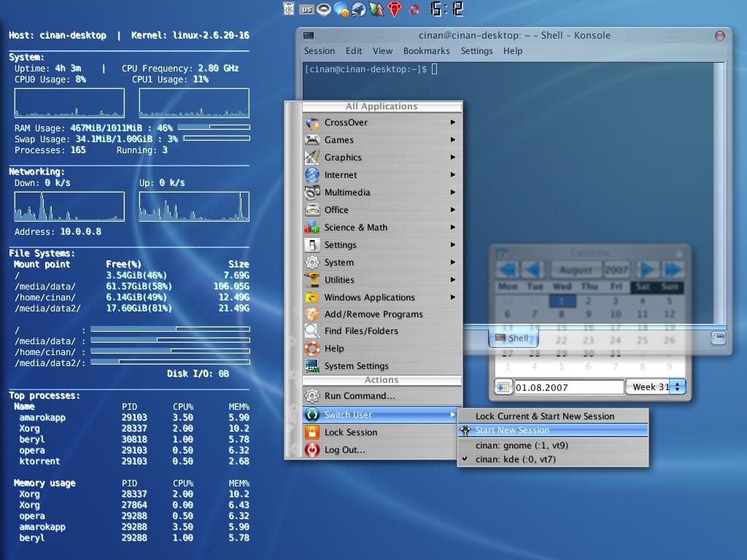Switch to the cinan: gnome (:1, vt9) session
The image size is (747, 560).
pos(553,446)
